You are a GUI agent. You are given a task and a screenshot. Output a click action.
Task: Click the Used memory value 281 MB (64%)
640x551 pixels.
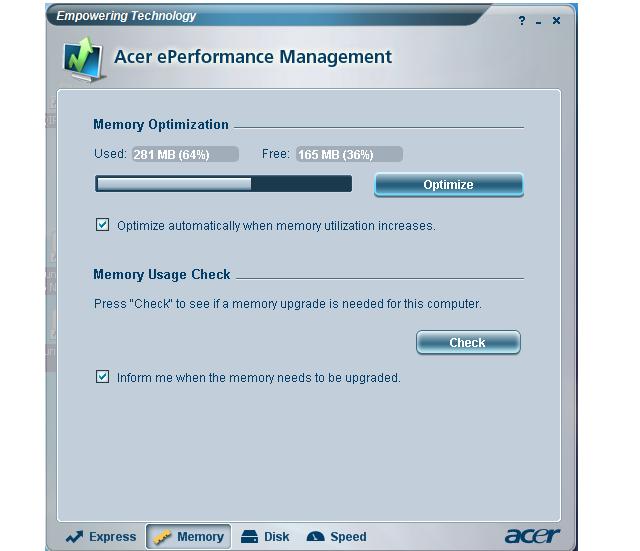coord(185,154)
